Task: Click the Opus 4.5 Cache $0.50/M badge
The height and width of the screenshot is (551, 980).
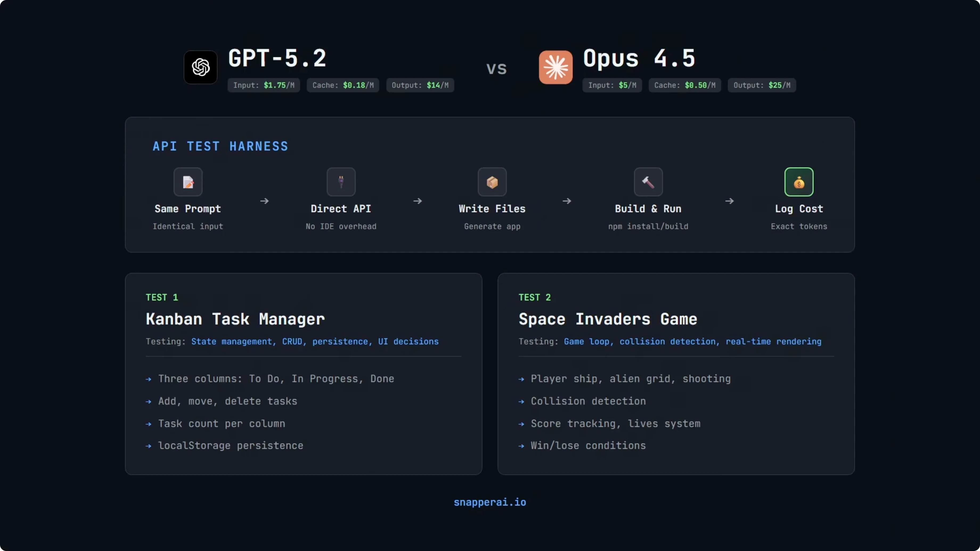Action: pyautogui.click(x=684, y=85)
